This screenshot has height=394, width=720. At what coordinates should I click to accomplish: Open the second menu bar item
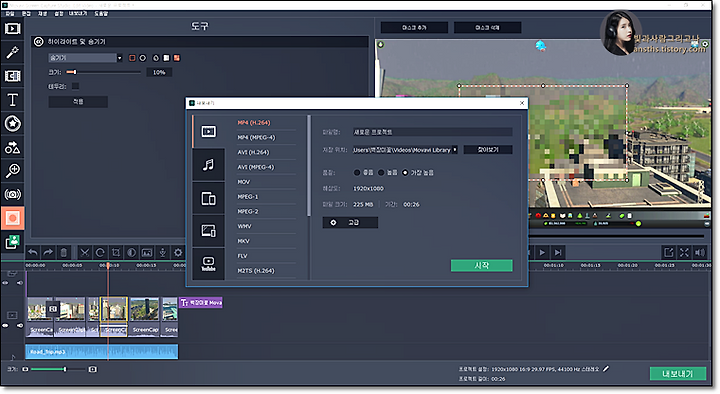(x=26, y=14)
